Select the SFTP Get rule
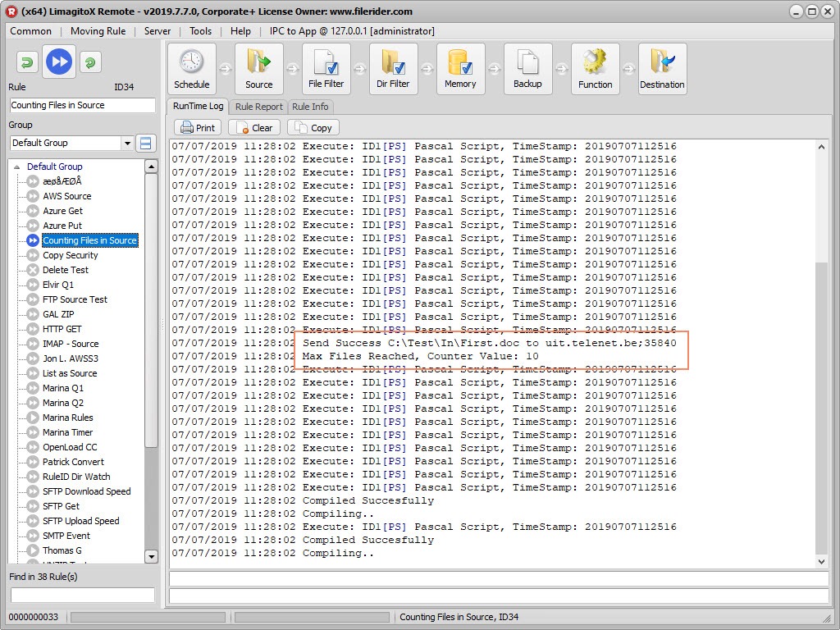 [x=61, y=505]
